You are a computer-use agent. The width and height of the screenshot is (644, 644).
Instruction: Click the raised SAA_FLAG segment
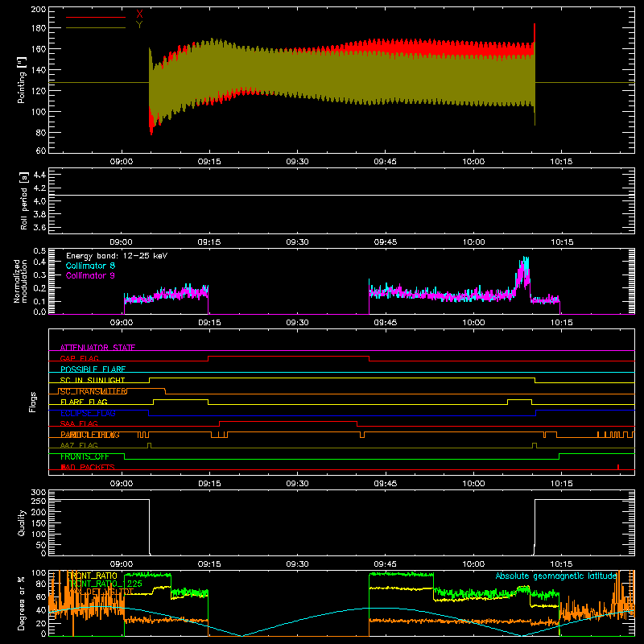(288, 421)
